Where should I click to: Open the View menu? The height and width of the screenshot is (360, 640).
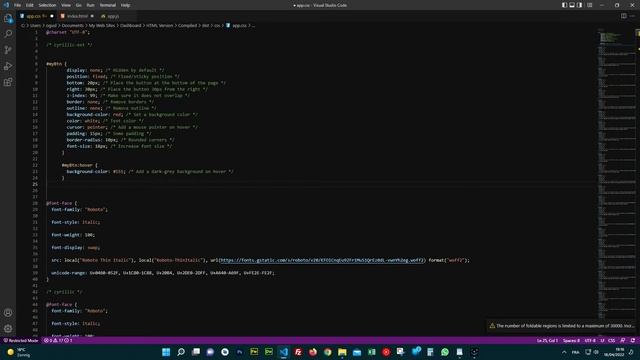(x=66, y=5)
